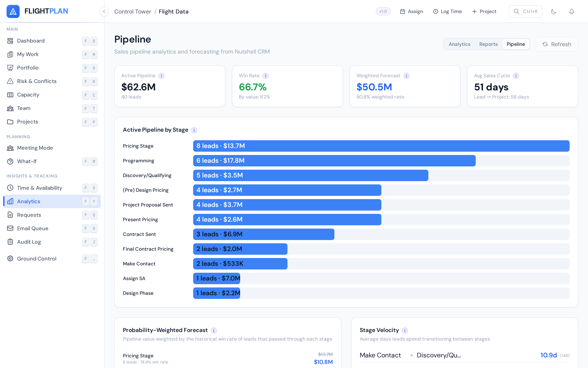Image resolution: width=588 pixels, height=368 pixels.
Task: Select the Portfolio sidebar icon
Action: coord(10,68)
